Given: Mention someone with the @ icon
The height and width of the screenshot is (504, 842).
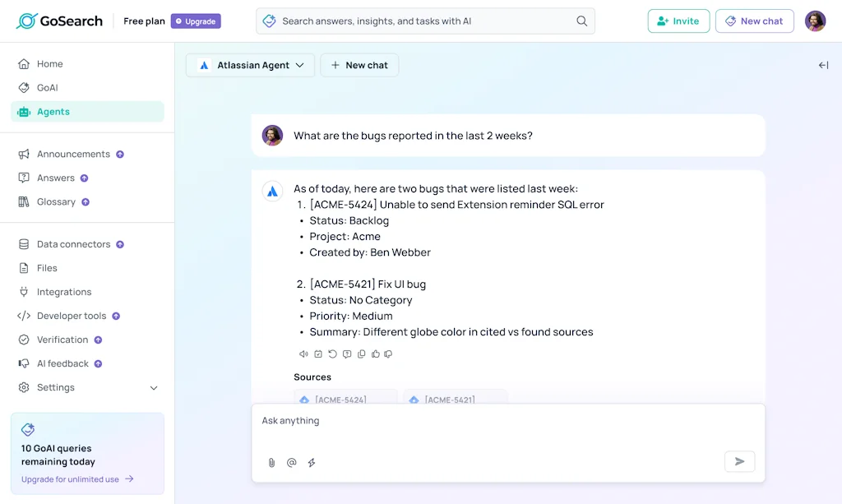Looking at the screenshot, I should pyautogui.click(x=291, y=462).
